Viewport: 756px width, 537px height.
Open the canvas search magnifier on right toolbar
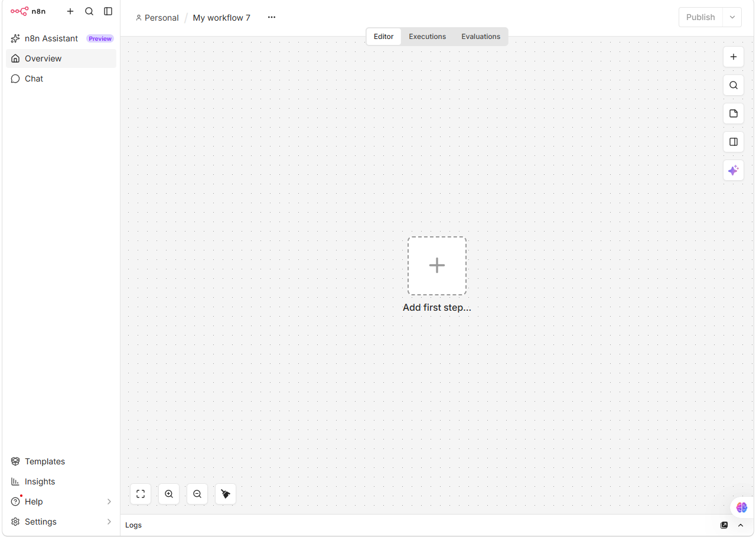coord(734,85)
